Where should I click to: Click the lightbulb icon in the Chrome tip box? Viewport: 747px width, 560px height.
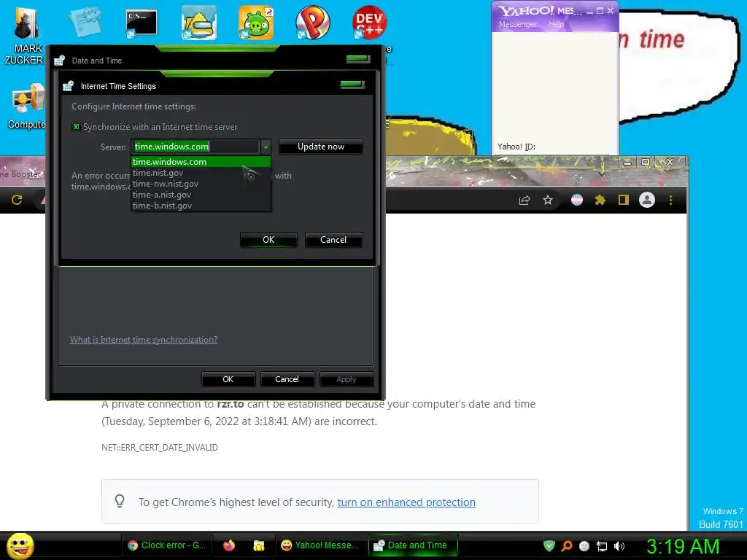click(120, 501)
